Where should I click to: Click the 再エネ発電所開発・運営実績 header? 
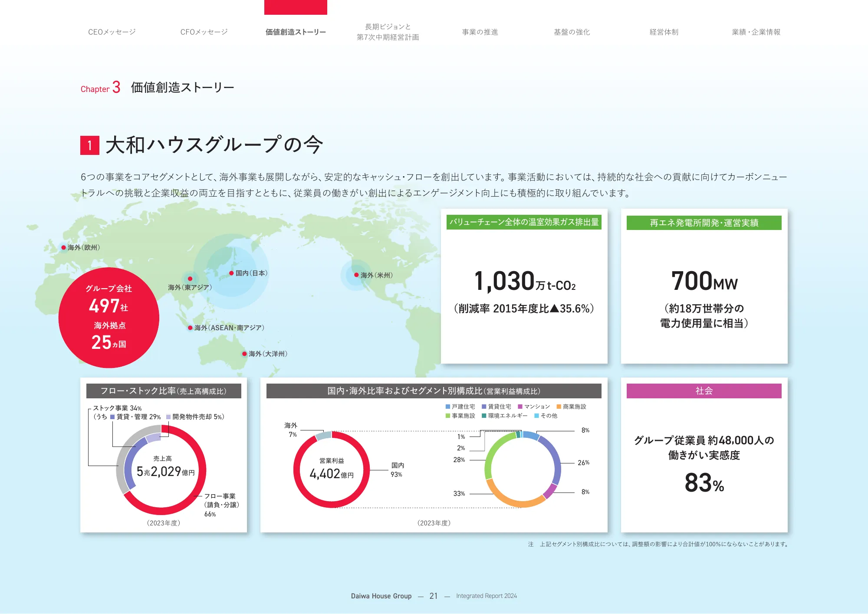pyautogui.click(x=704, y=223)
